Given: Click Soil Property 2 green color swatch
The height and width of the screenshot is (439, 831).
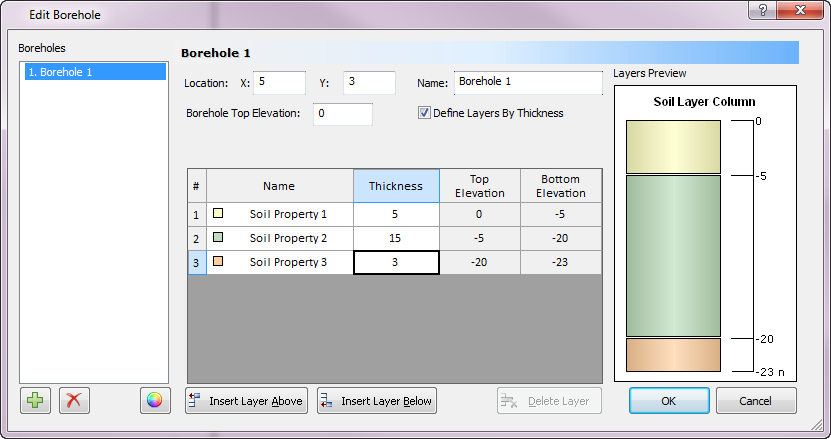Looking at the screenshot, I should 218,237.
